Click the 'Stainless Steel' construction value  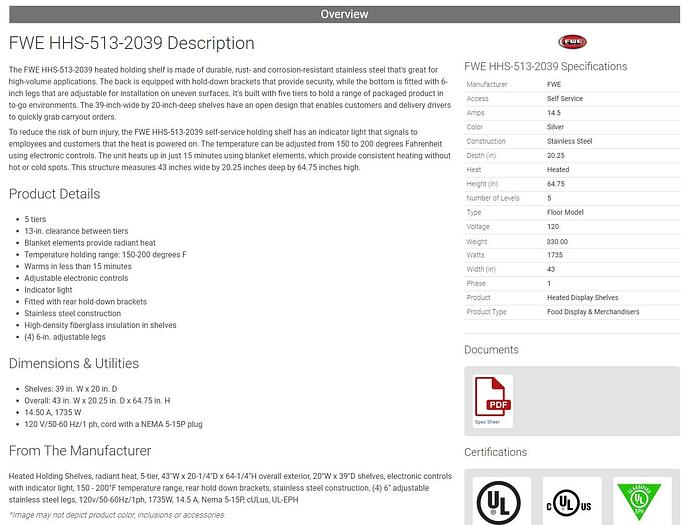(569, 142)
